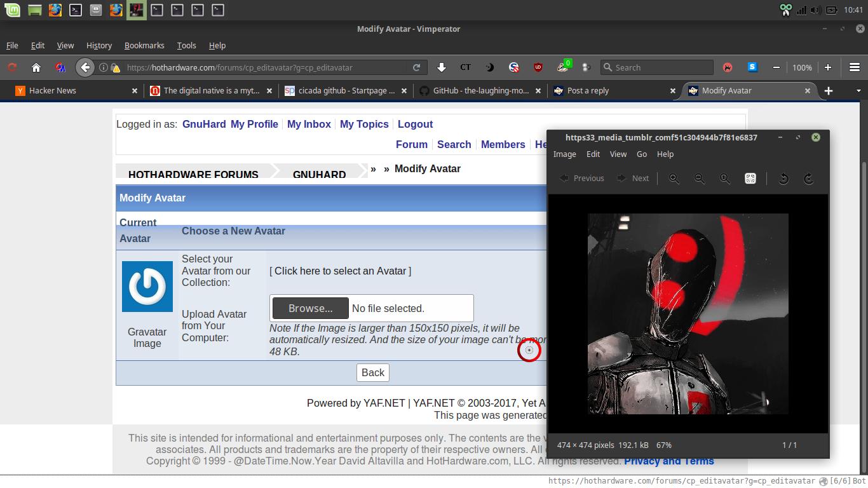The height and width of the screenshot is (488, 868).
Task: Open the downloads arrow in toolbar
Action: point(442,67)
